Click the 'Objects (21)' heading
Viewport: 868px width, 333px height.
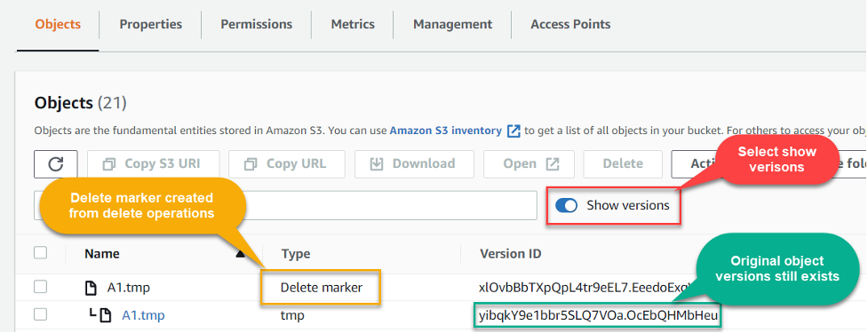pos(80,103)
